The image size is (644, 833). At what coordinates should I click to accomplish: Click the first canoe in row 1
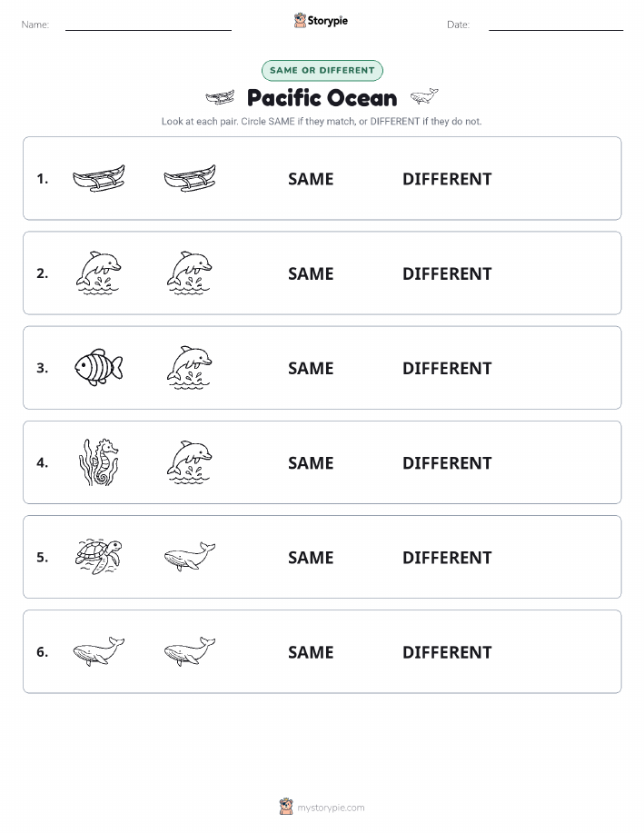[99, 178]
